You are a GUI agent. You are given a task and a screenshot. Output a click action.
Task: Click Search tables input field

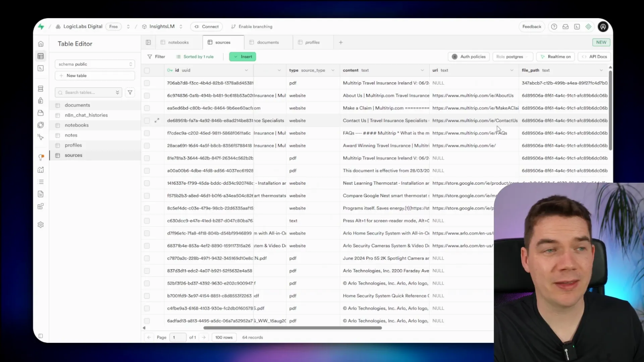click(88, 92)
